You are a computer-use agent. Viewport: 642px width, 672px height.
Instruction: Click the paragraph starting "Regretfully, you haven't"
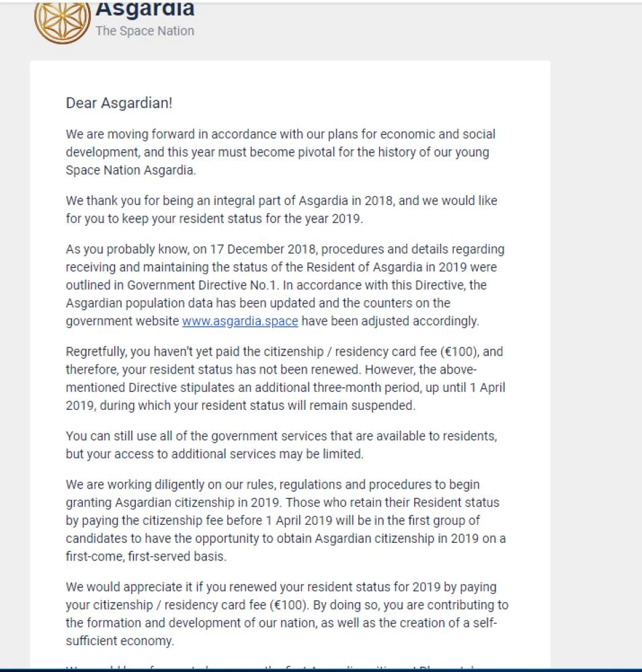pyautogui.click(x=285, y=378)
